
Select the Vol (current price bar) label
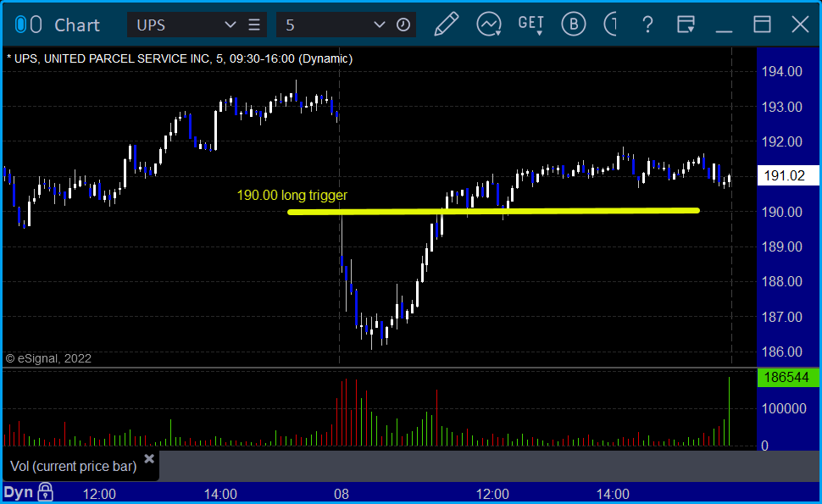pos(74,466)
